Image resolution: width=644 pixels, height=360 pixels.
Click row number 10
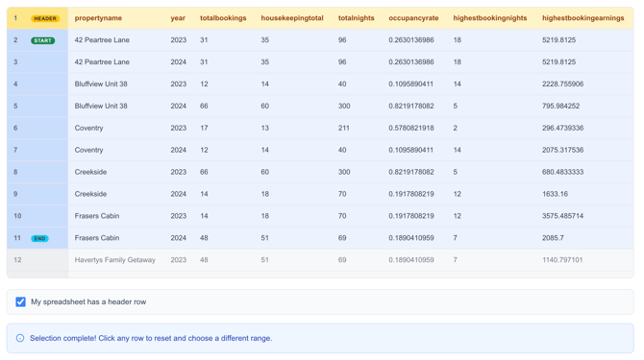pos(17,216)
